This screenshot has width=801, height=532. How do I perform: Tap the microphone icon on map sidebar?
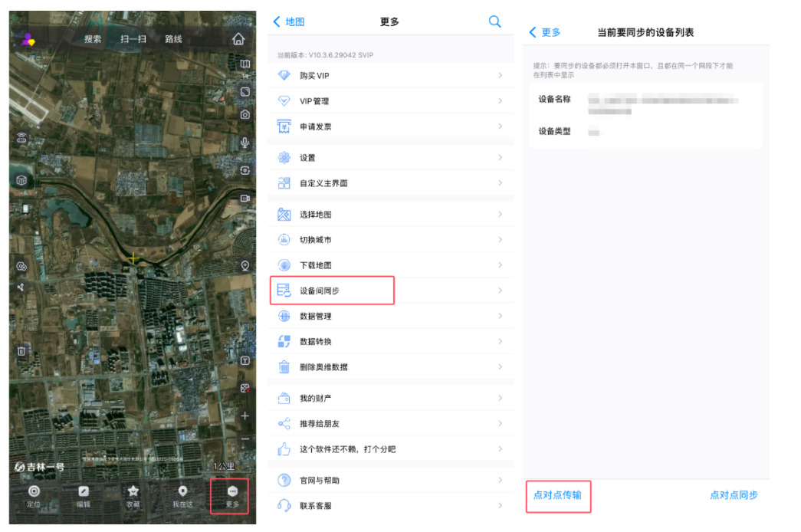(x=245, y=143)
